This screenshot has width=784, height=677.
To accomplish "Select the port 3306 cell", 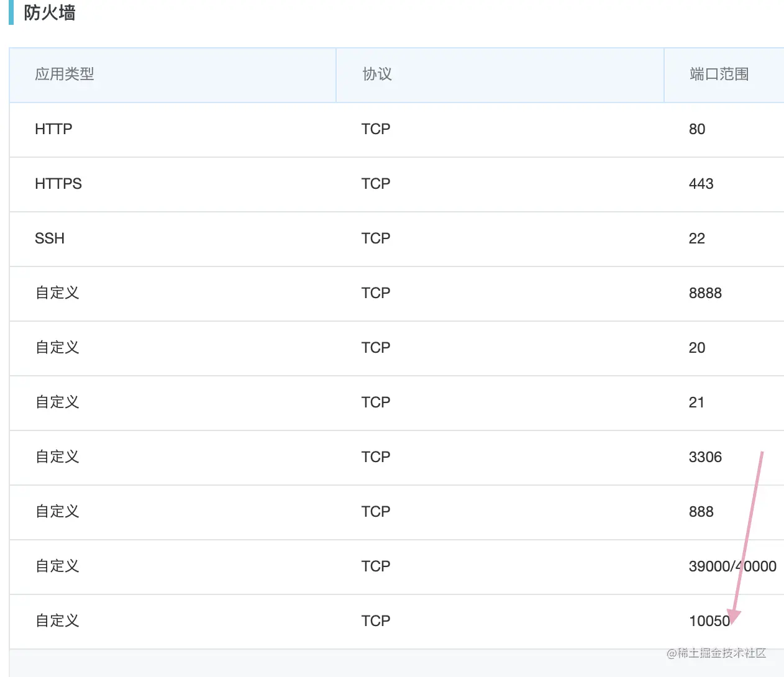I will [x=705, y=457].
